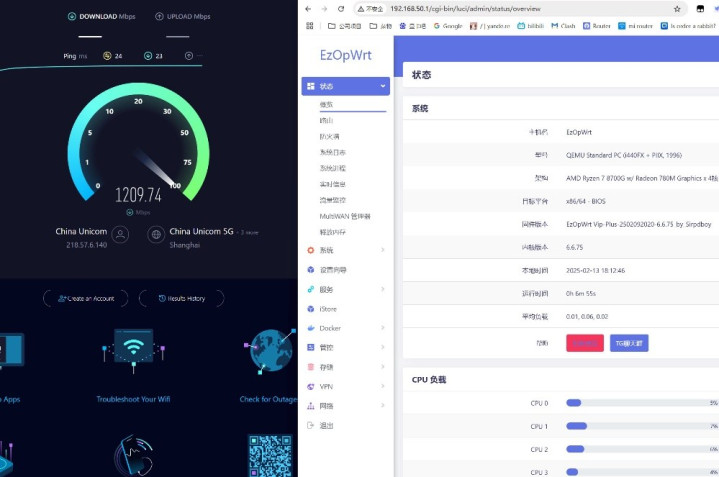
Task: Click the TG聊天群 button
Action: (x=629, y=343)
